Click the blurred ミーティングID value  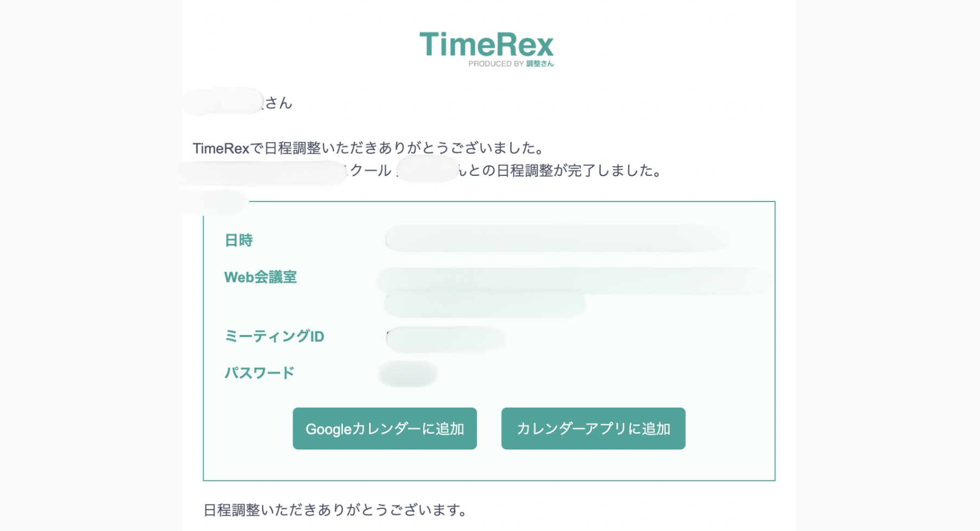point(446,339)
